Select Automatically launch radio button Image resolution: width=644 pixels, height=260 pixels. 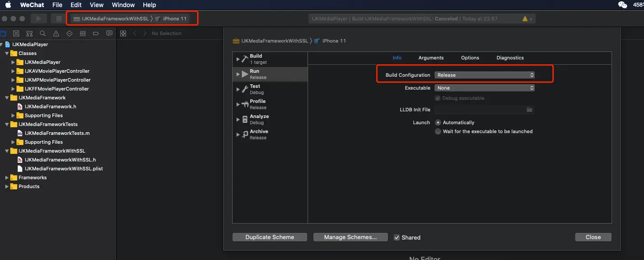(x=438, y=122)
